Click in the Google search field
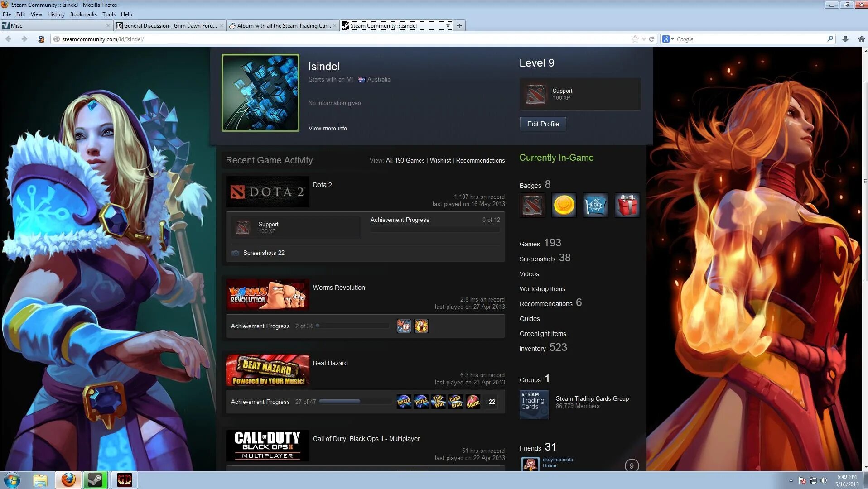Screen dimensions: 868x489 point(750,39)
